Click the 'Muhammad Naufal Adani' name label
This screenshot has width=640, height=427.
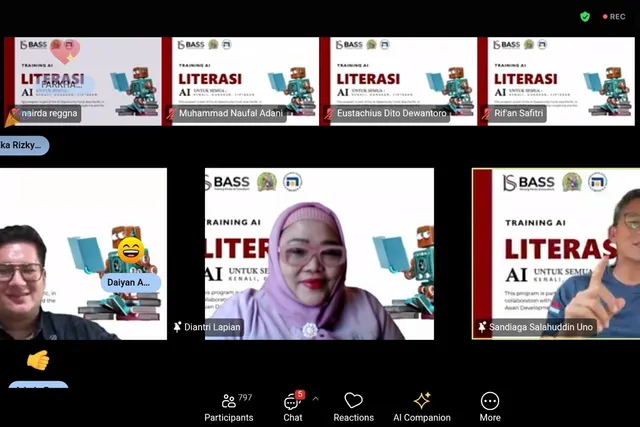coord(231,113)
